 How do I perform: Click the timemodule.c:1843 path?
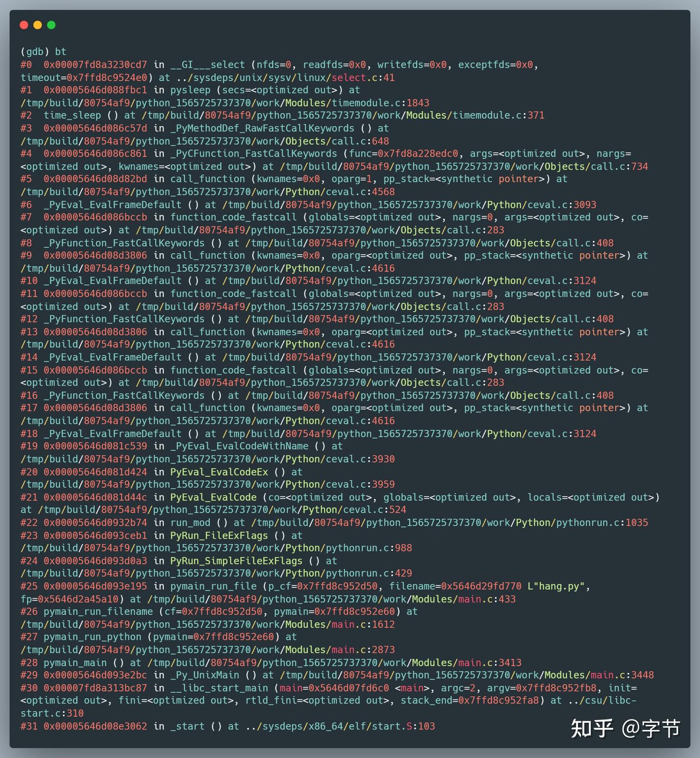point(380,103)
